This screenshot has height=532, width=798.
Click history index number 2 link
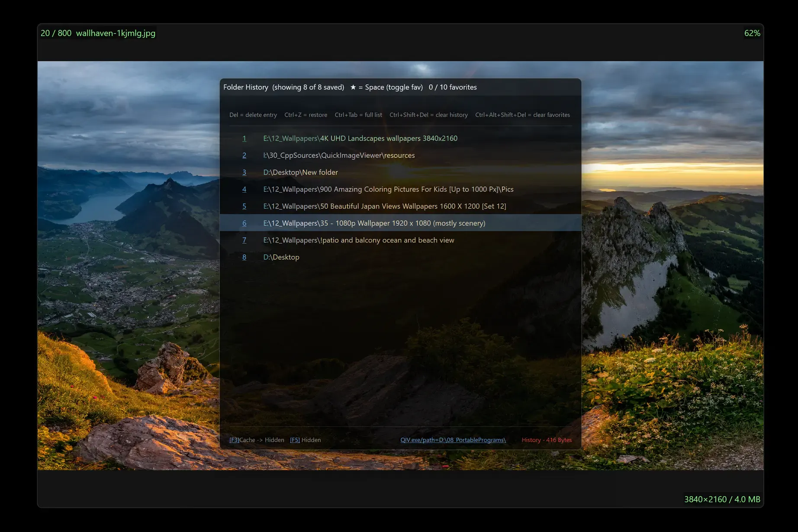pyautogui.click(x=244, y=155)
